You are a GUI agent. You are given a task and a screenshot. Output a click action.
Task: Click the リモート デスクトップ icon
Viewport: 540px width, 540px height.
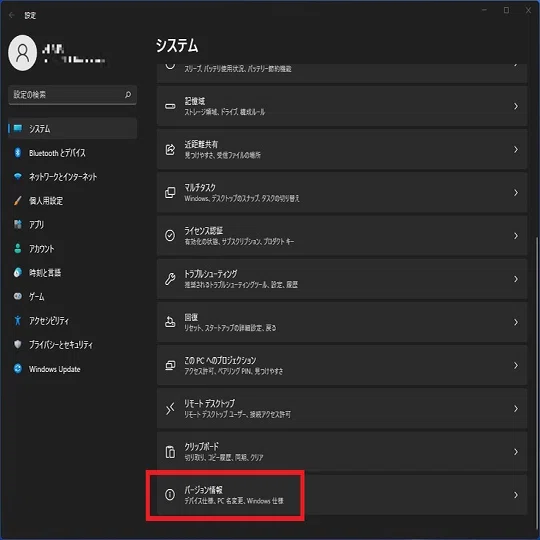click(x=170, y=409)
